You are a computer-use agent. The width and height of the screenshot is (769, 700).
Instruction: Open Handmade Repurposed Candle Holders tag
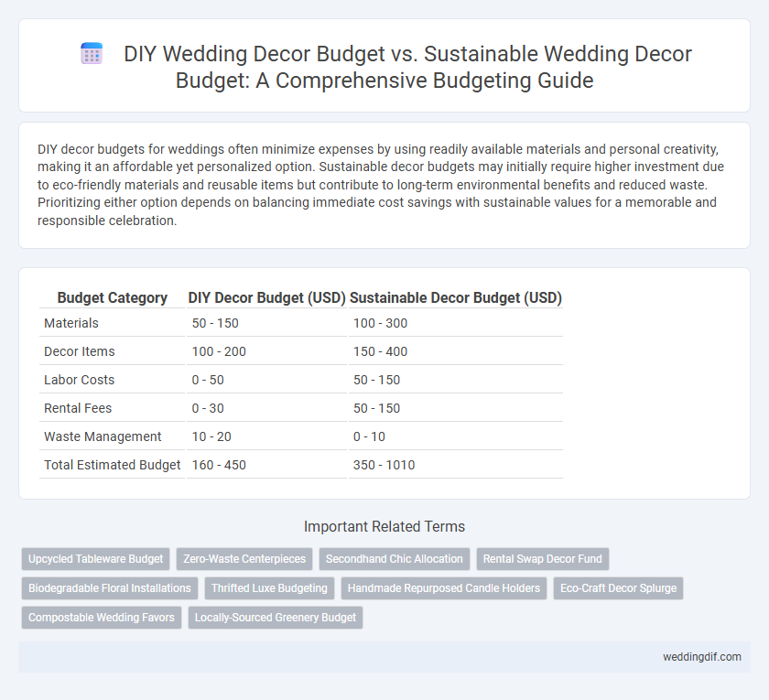[x=444, y=588]
